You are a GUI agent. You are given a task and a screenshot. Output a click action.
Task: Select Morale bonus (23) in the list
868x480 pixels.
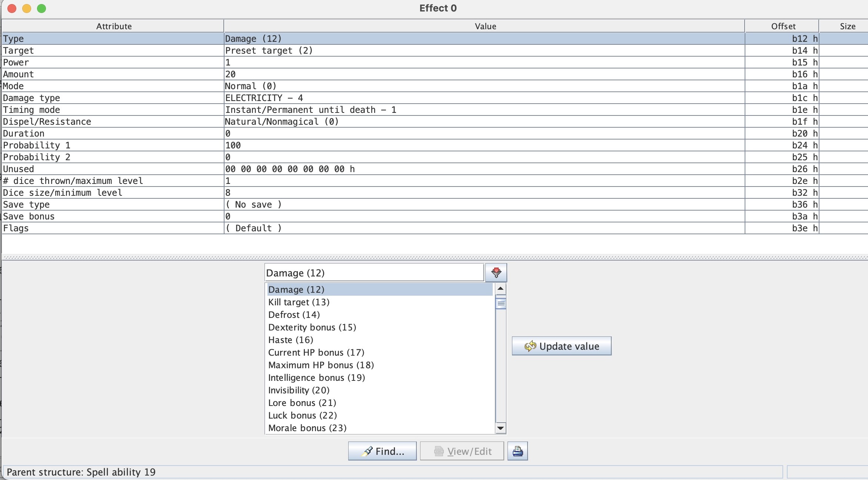tap(380, 428)
